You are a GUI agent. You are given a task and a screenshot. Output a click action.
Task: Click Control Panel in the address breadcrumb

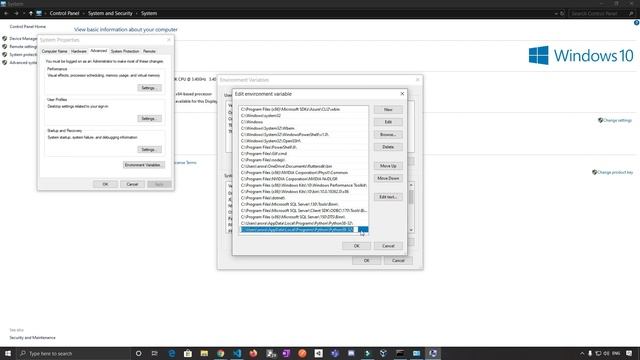click(x=64, y=13)
